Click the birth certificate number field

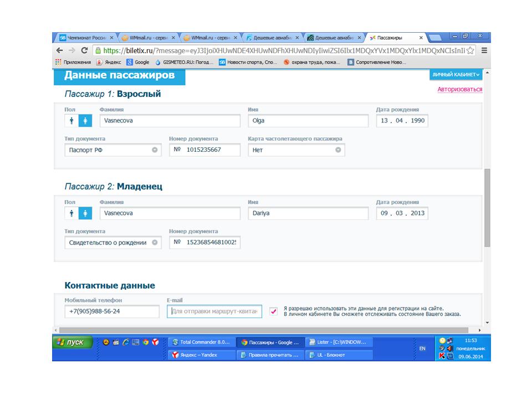[204, 243]
